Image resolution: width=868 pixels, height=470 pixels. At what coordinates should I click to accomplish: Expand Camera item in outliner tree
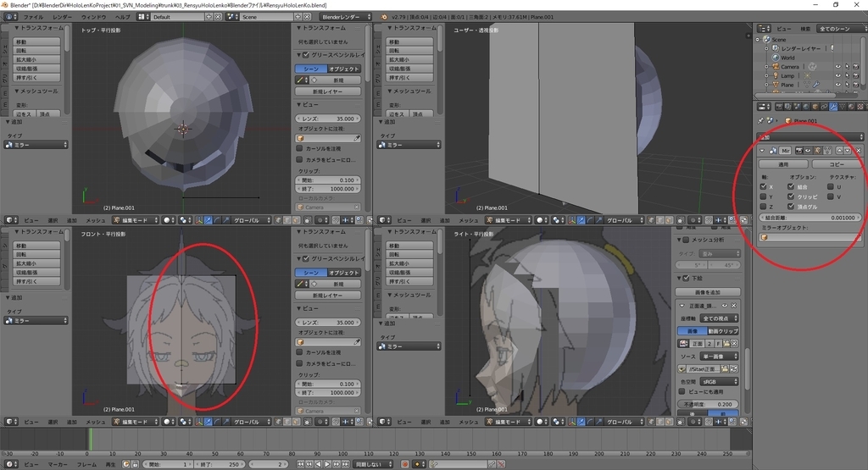pos(766,67)
